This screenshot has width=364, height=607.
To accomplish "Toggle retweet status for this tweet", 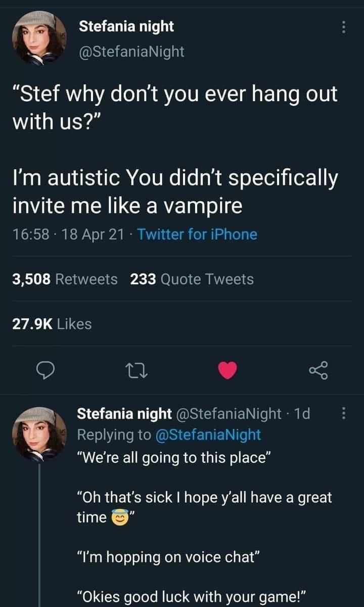I will click(136, 371).
